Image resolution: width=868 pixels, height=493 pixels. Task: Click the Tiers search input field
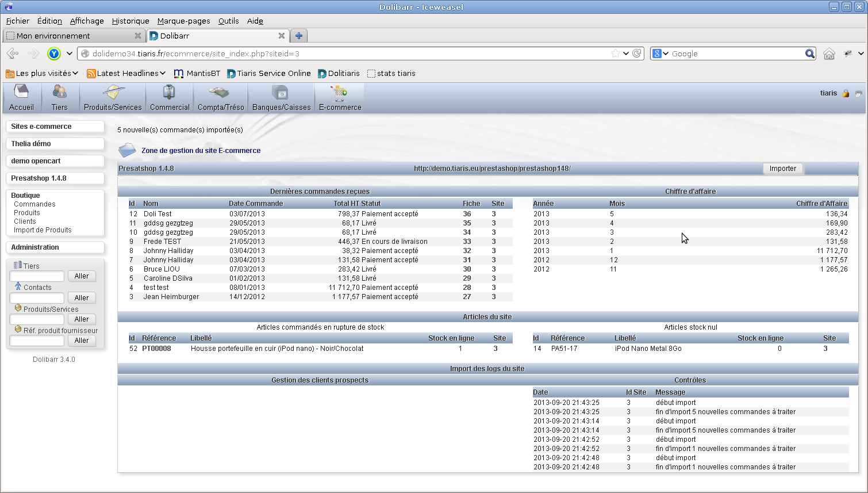[37, 277]
